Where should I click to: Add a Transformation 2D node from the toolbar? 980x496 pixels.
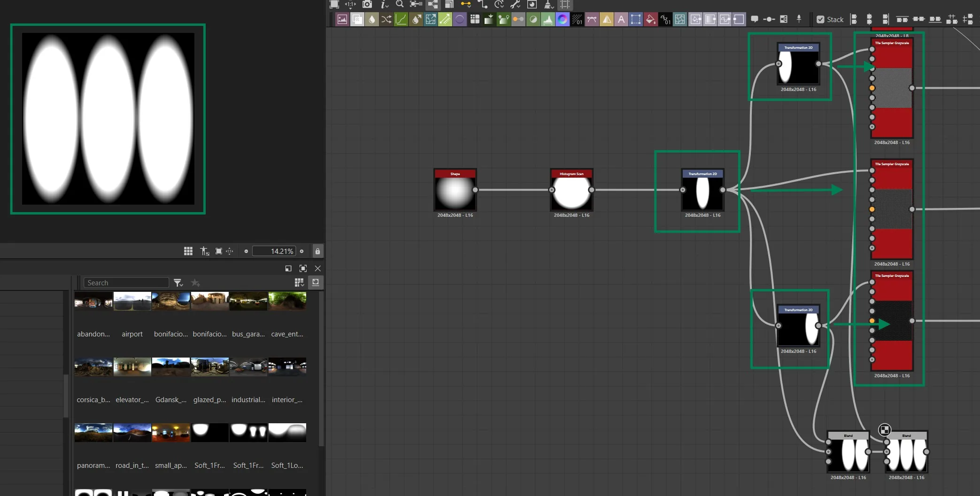pos(636,19)
